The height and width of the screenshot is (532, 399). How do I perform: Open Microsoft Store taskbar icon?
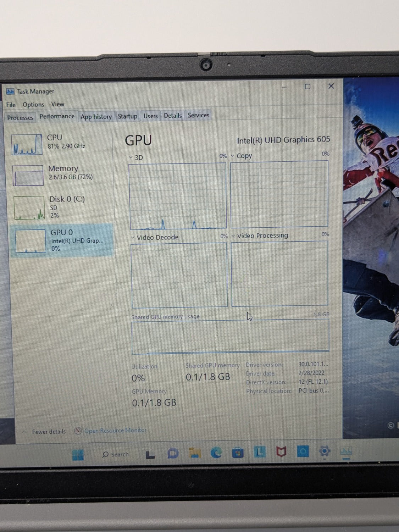238,453
